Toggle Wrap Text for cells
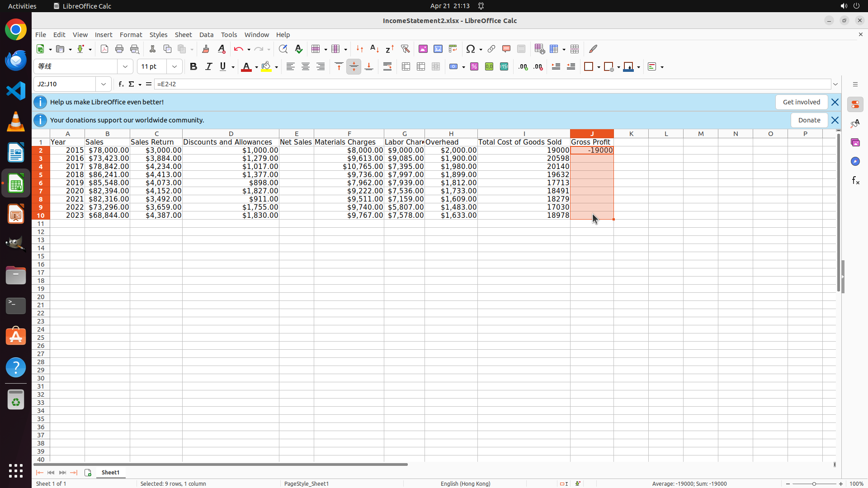Viewport: 868px width, 488px height. coord(387,67)
